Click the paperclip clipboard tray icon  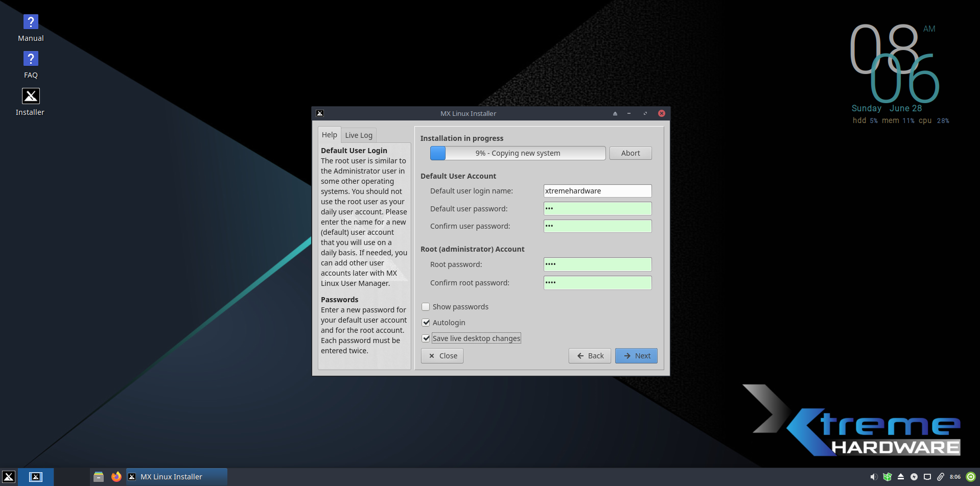(x=941, y=477)
